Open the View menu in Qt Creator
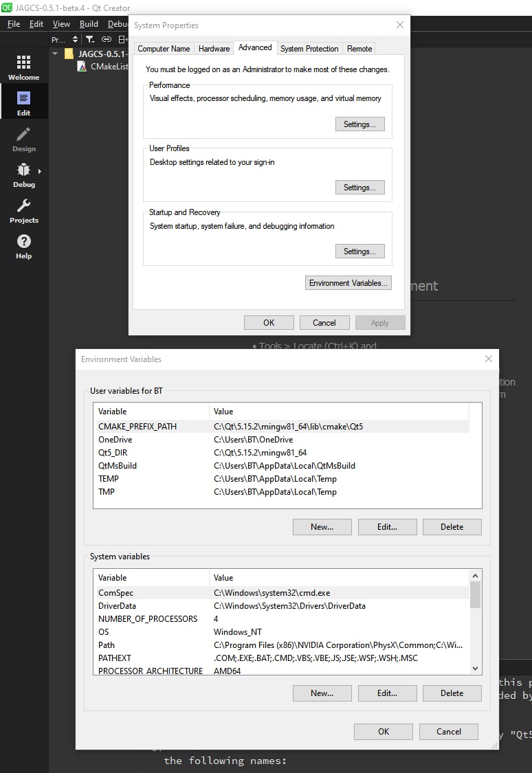Image resolution: width=532 pixels, height=773 pixels. pos(61,23)
